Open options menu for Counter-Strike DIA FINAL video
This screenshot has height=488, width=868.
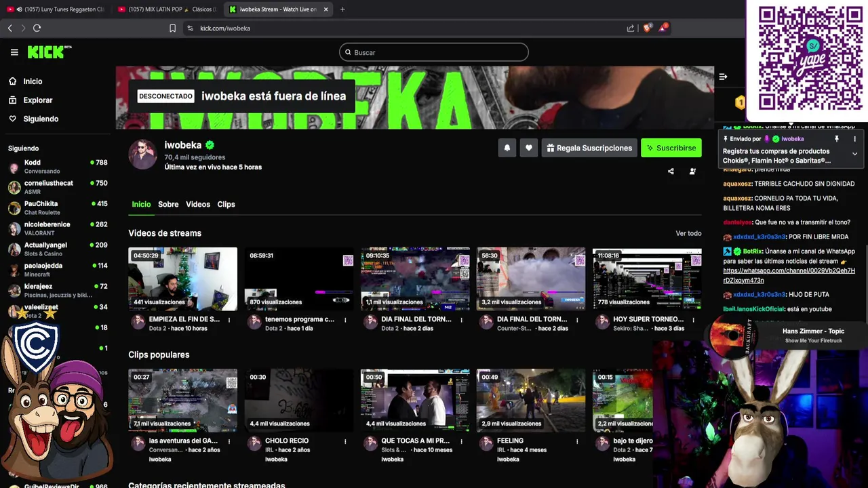pyautogui.click(x=577, y=320)
